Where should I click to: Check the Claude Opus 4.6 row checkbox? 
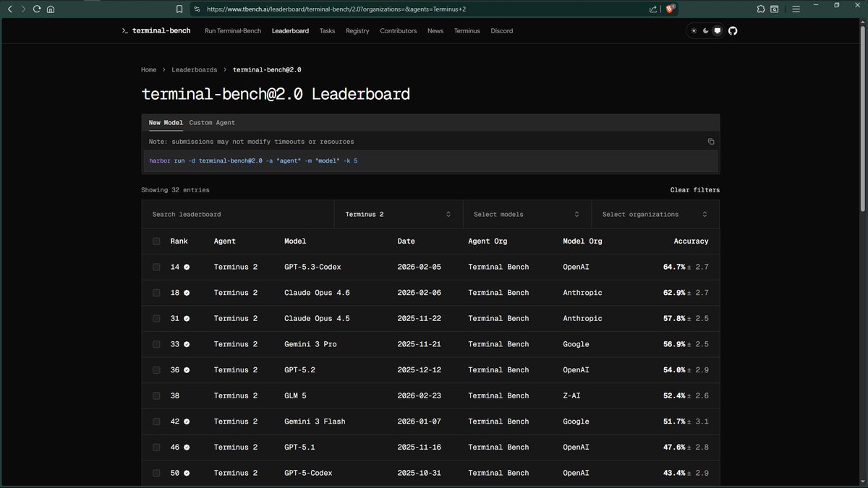click(x=156, y=293)
